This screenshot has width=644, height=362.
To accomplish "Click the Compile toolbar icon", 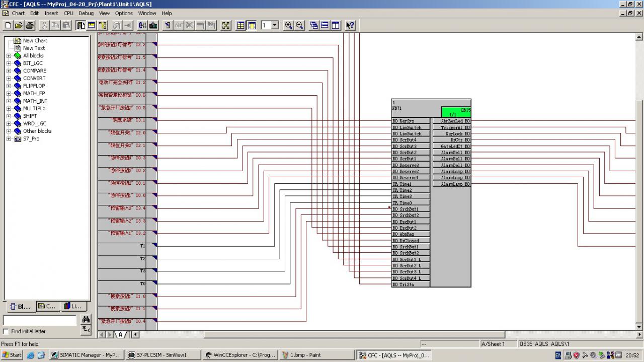I will 142,25.
